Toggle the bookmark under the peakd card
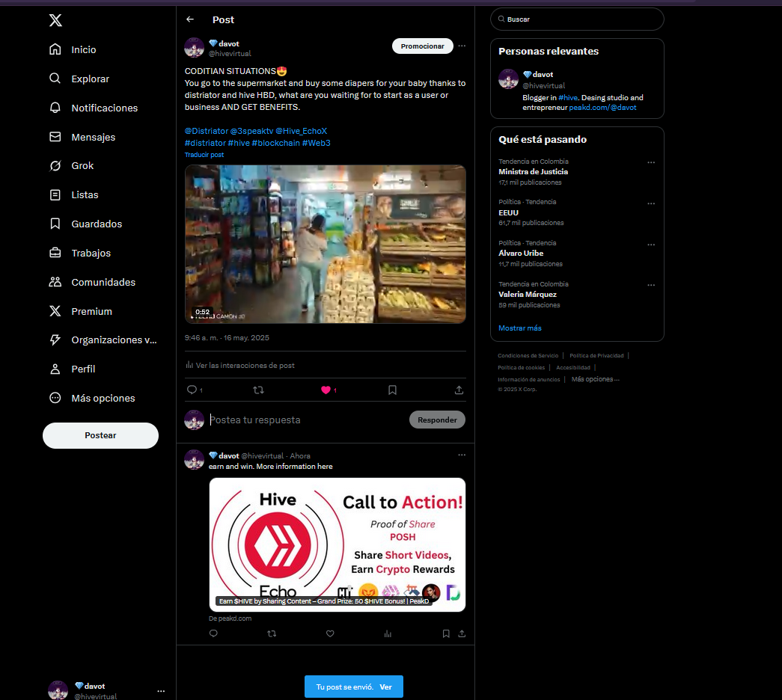Image resolution: width=782 pixels, height=700 pixels. pyautogui.click(x=446, y=633)
